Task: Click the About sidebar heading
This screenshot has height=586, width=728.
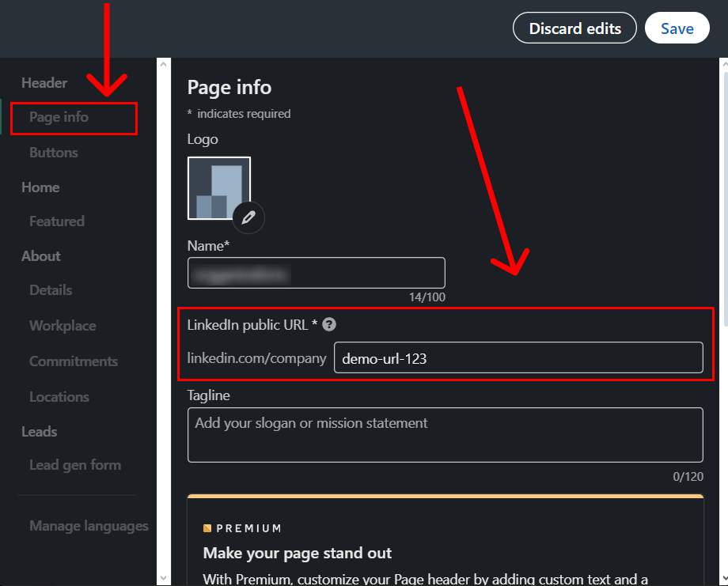Action: 41,256
